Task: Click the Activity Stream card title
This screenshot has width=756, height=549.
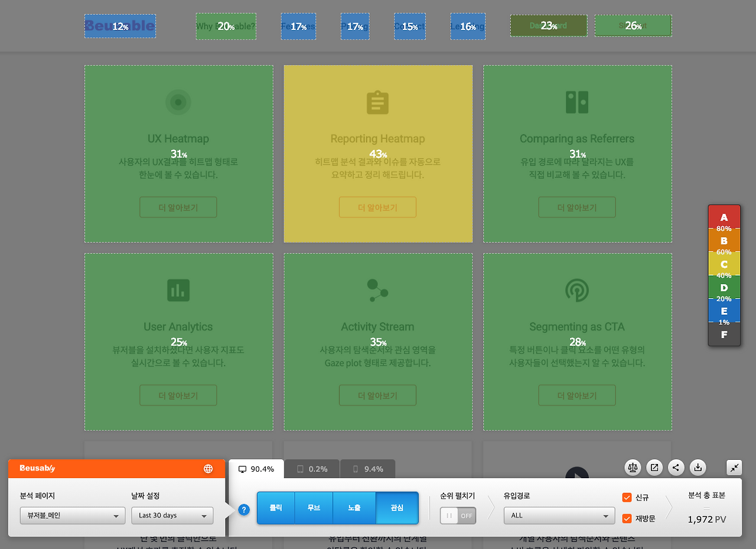Action: click(x=377, y=327)
